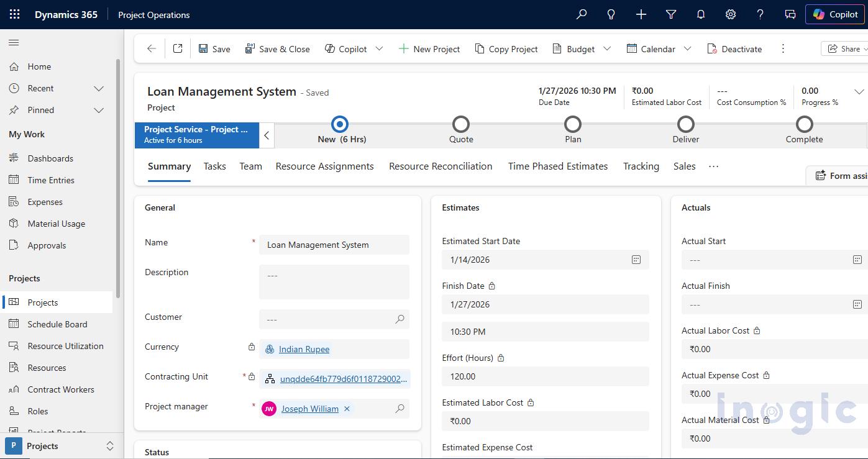
Task: Select the Plan stage circle
Action: [x=573, y=124]
